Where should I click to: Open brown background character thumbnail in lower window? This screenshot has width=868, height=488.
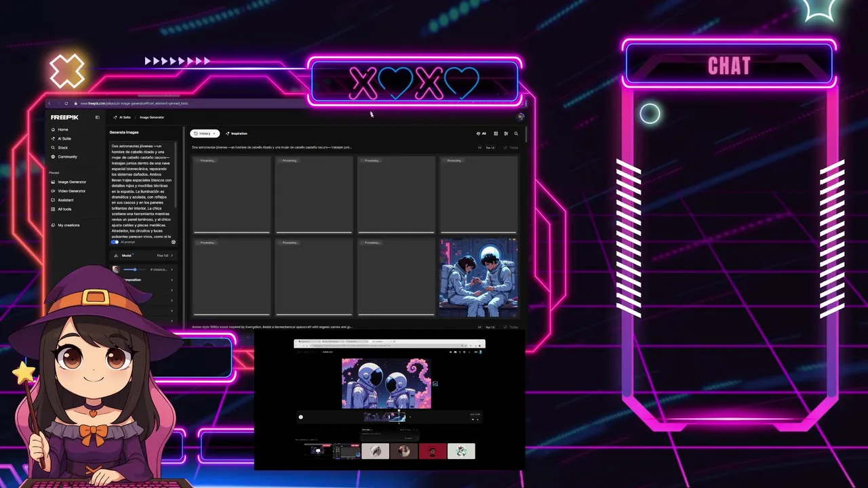pyautogui.click(x=404, y=451)
